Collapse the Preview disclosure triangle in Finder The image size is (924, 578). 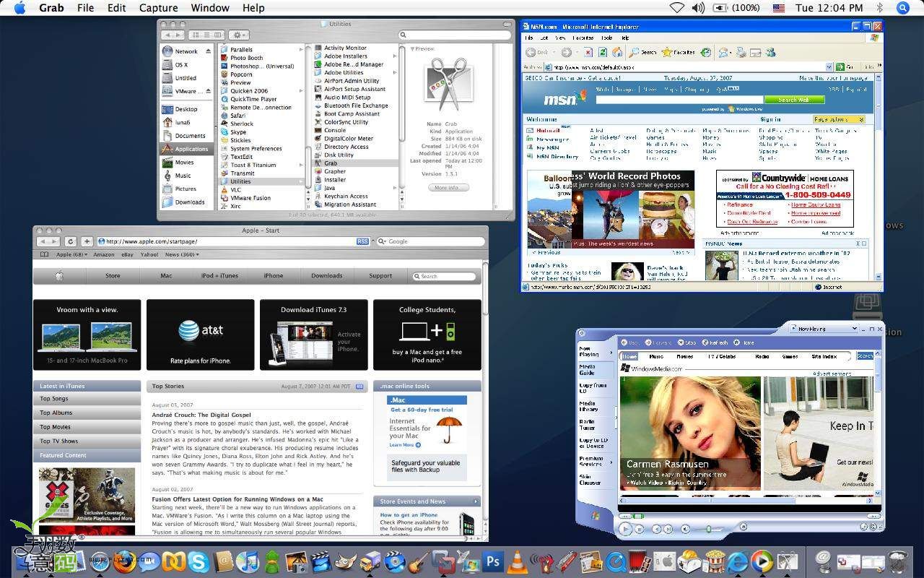[x=413, y=49]
